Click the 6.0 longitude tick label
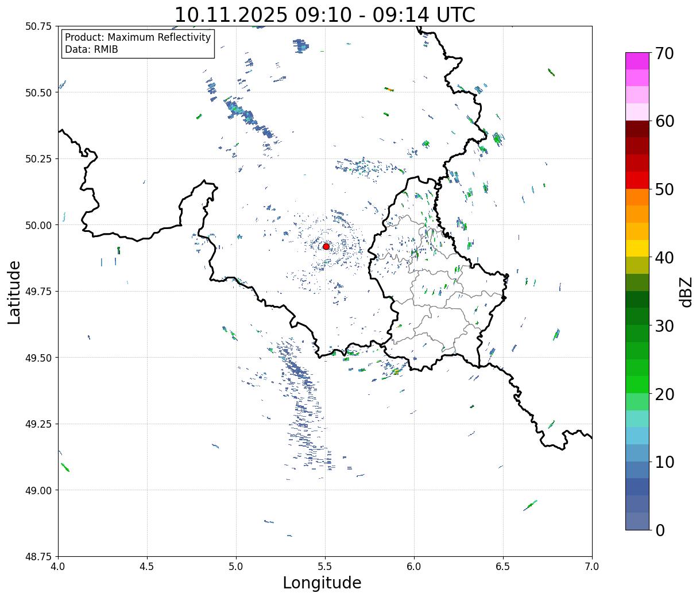The height and width of the screenshot is (597, 700). [x=414, y=567]
